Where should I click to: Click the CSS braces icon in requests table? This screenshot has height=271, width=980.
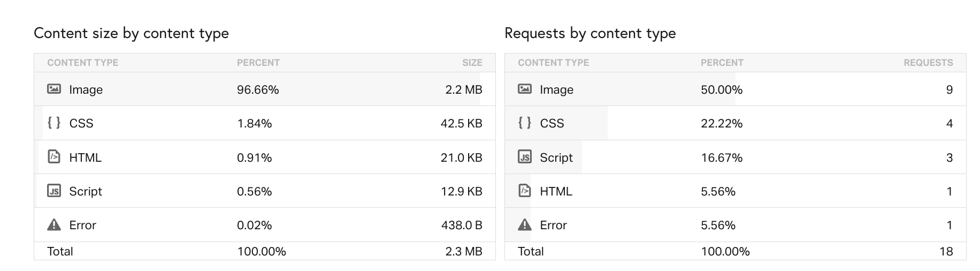(x=525, y=123)
